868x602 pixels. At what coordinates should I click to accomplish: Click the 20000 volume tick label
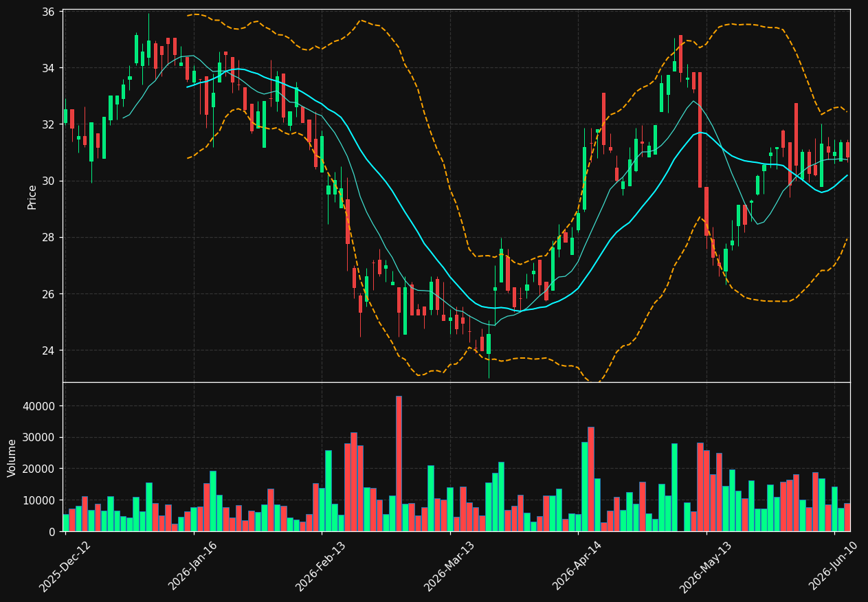[x=41, y=469]
